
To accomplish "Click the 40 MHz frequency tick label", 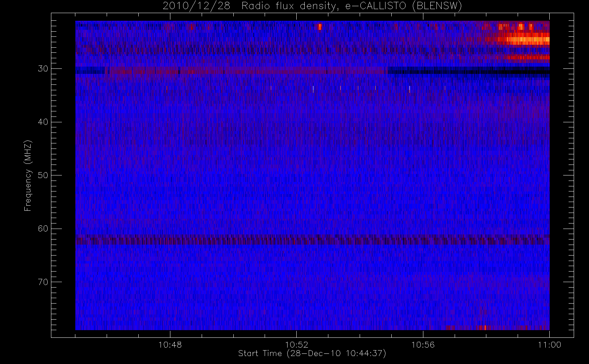I will point(43,122).
